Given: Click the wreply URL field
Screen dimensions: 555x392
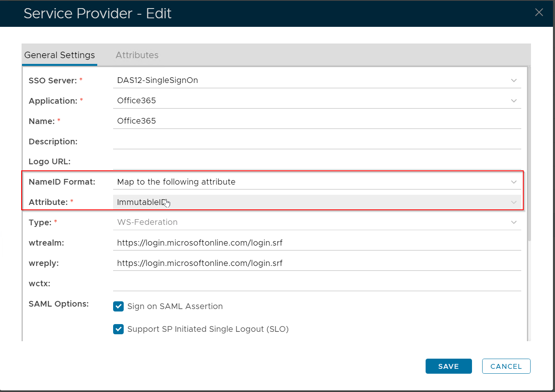Looking at the screenshot, I should pos(317,264).
